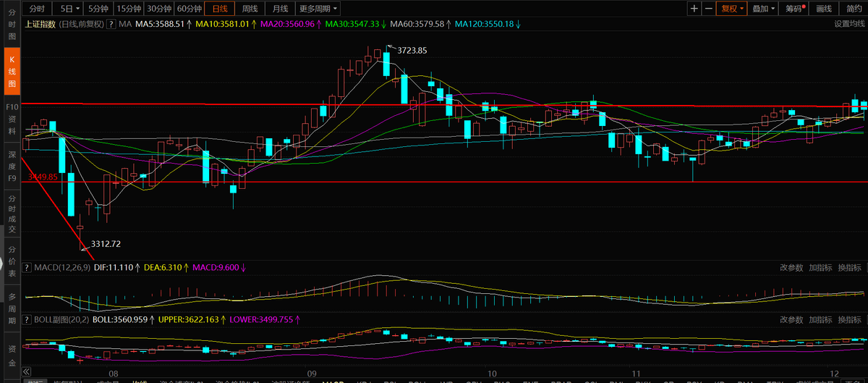
Task: Open the 复权 adjustment dropdown
Action: coord(732,9)
